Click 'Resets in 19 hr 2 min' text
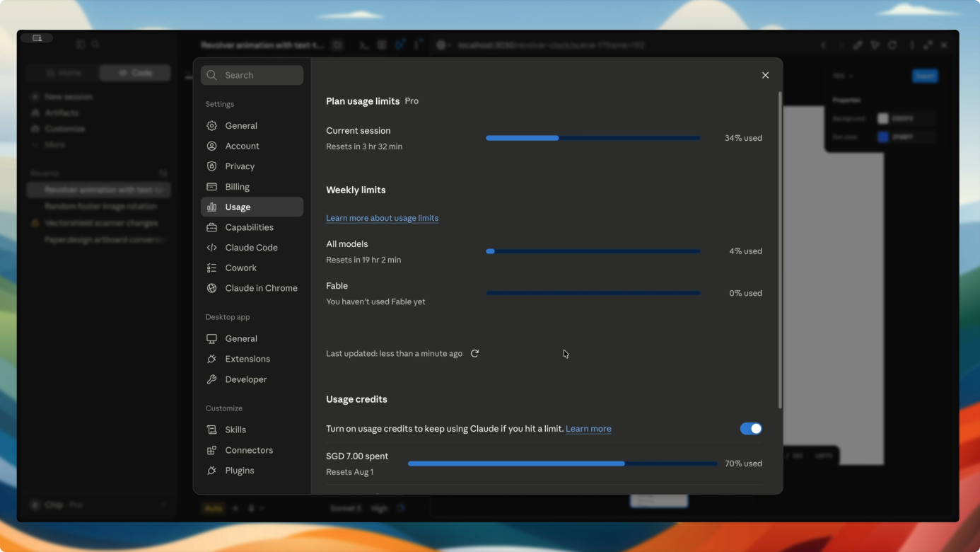This screenshot has height=552, width=980. (x=363, y=260)
